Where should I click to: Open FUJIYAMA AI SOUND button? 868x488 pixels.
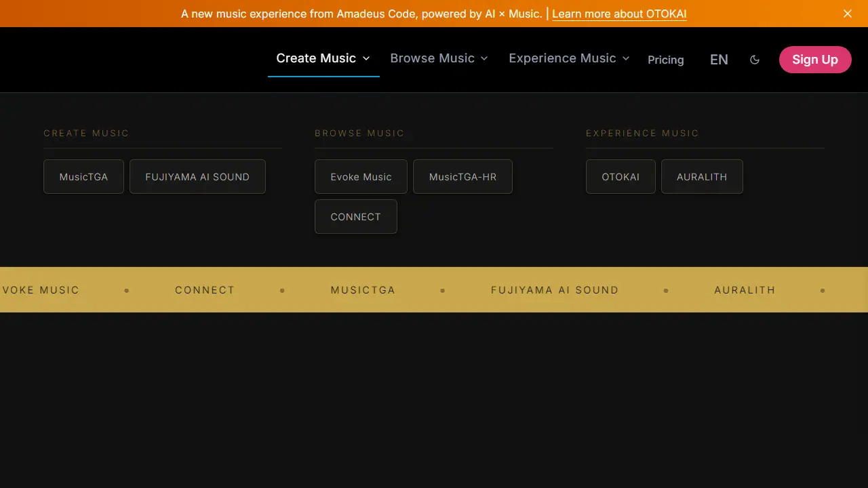[x=197, y=177]
